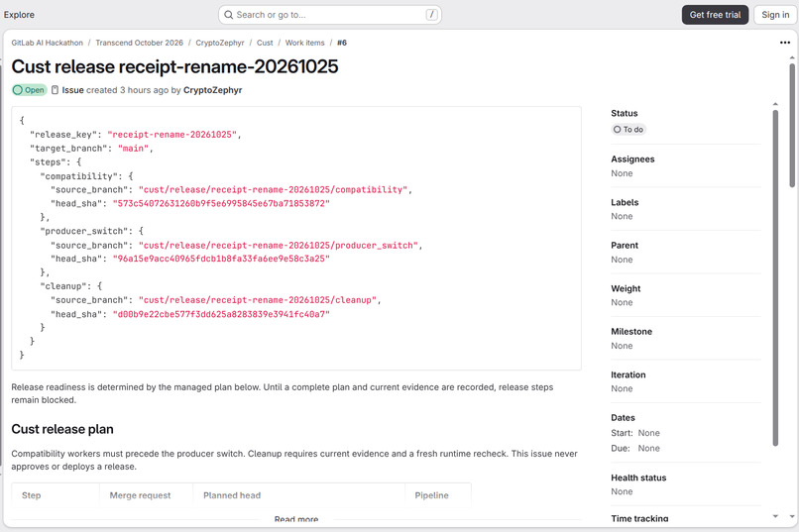
Task: Click the compatibility head_sha value 573c5407…
Action: click(221, 204)
